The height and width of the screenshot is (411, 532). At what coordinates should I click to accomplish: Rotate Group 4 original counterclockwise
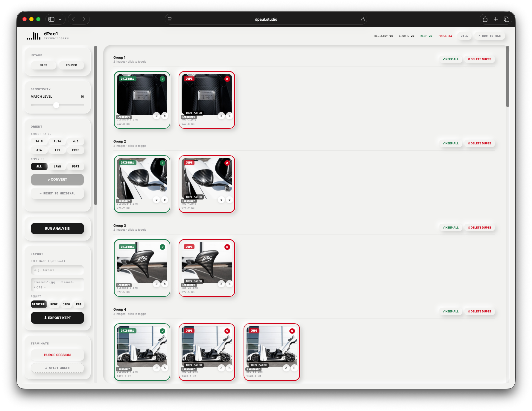click(x=156, y=368)
